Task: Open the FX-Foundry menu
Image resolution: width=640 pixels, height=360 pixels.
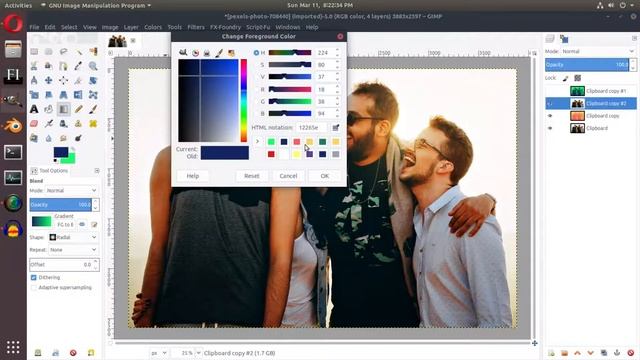Action: click(225, 27)
